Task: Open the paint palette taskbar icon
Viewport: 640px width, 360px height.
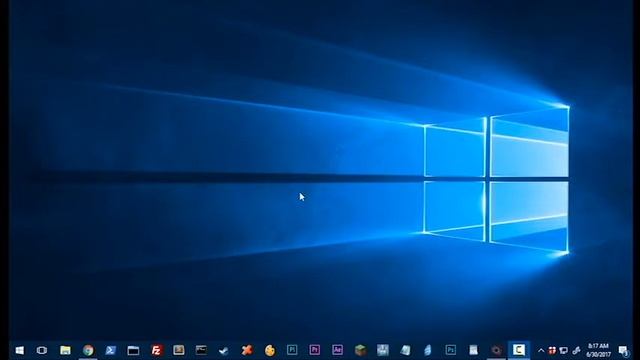Action: pyautogui.click(x=269, y=350)
